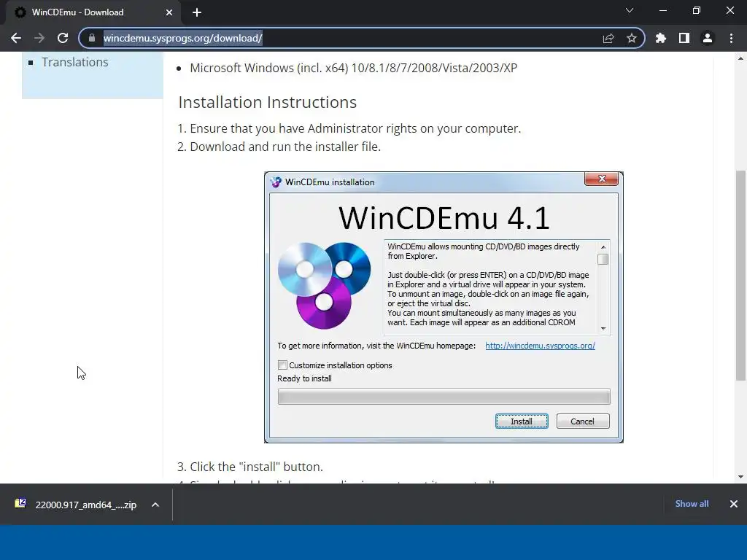Click the forward navigation arrow

pyautogui.click(x=39, y=38)
